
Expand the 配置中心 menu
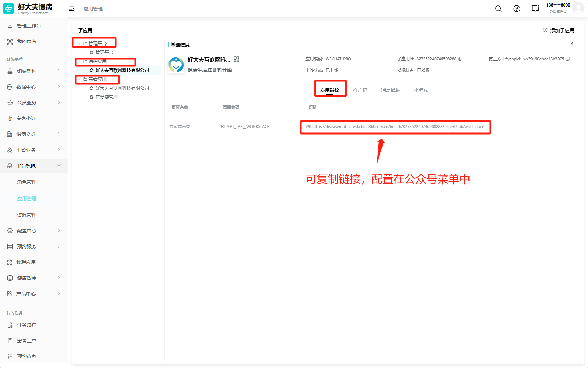click(x=34, y=231)
